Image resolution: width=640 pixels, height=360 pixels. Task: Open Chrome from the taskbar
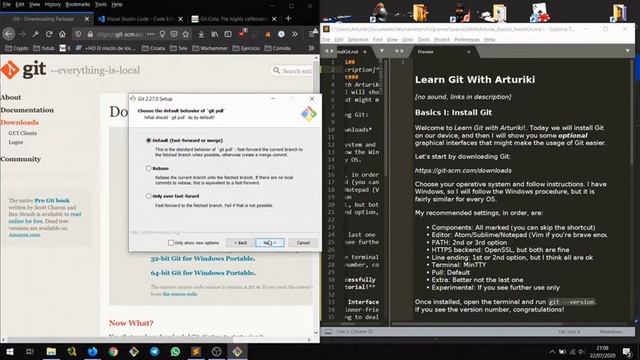(x=113, y=351)
